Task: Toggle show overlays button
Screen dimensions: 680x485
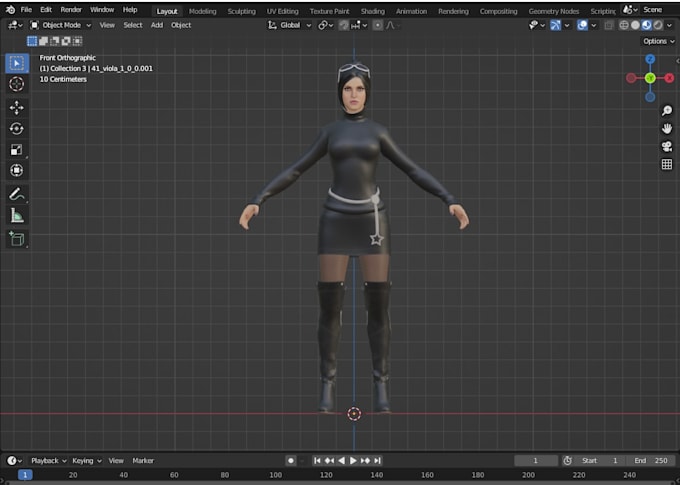Action: pos(582,25)
